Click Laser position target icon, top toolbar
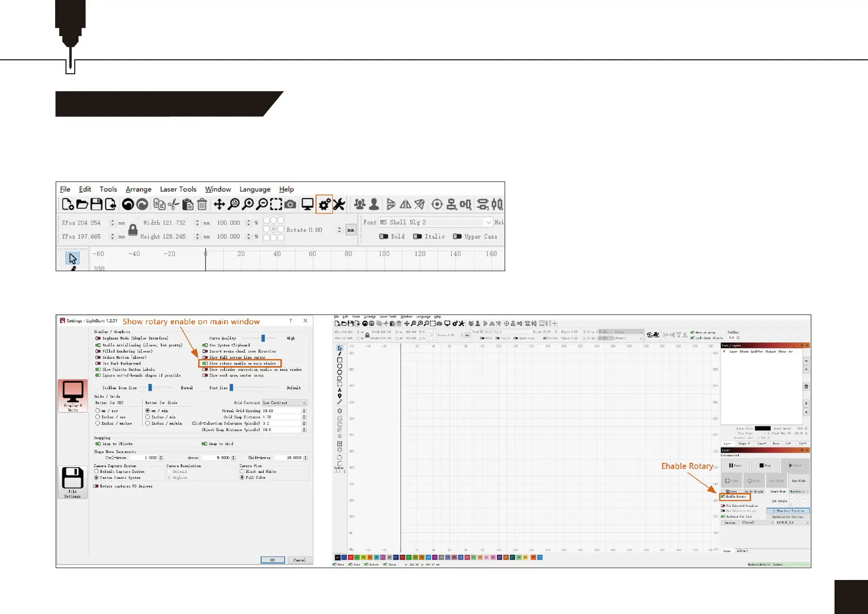This screenshot has width=868, height=614. [x=437, y=205]
